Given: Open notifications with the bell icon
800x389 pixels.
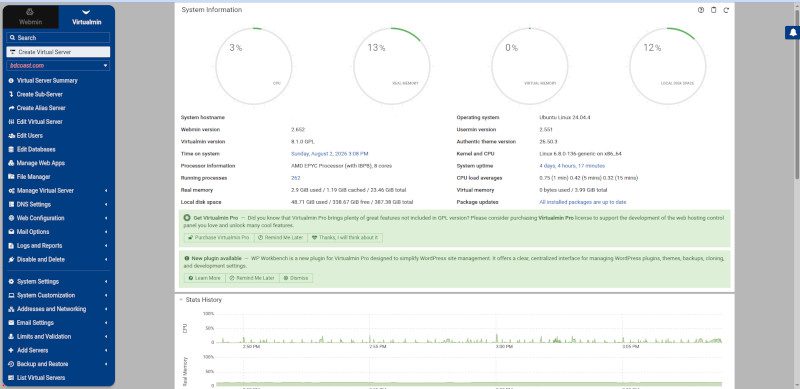Looking at the screenshot, I should coord(792,33).
